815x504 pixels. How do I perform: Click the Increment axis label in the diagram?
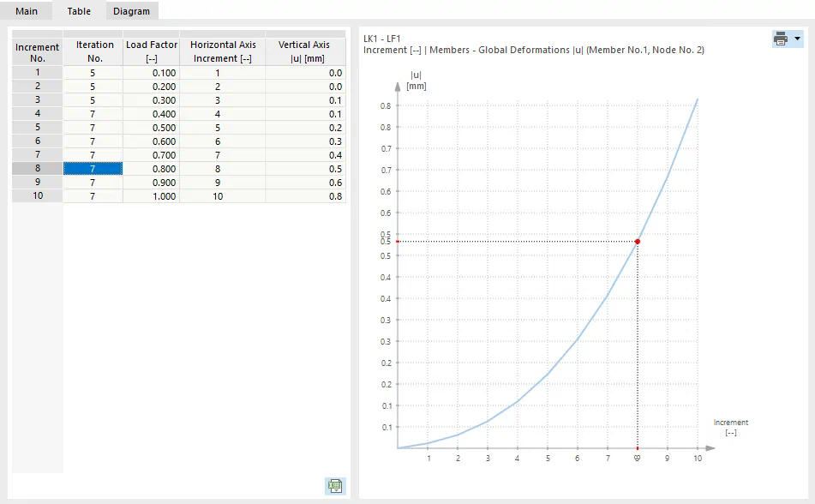(730, 427)
